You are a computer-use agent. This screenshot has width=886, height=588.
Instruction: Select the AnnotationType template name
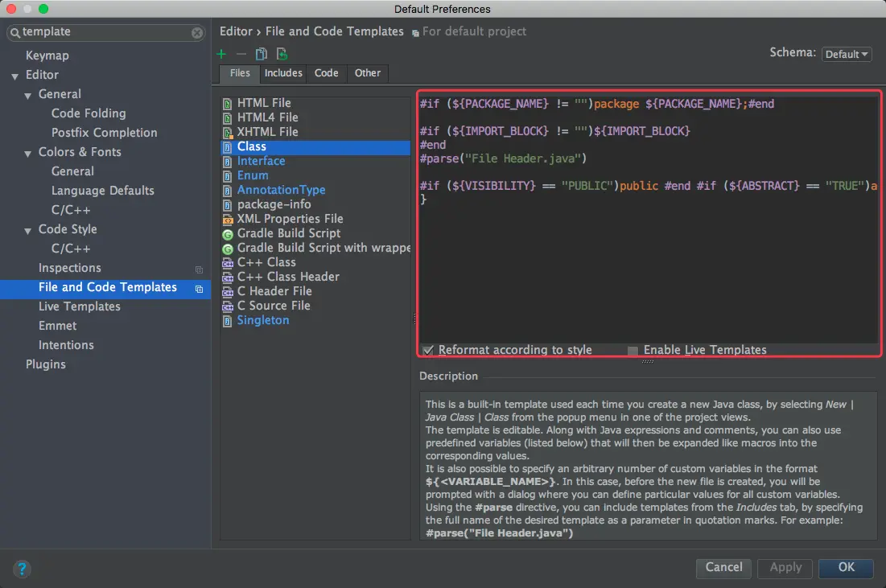[x=282, y=190]
